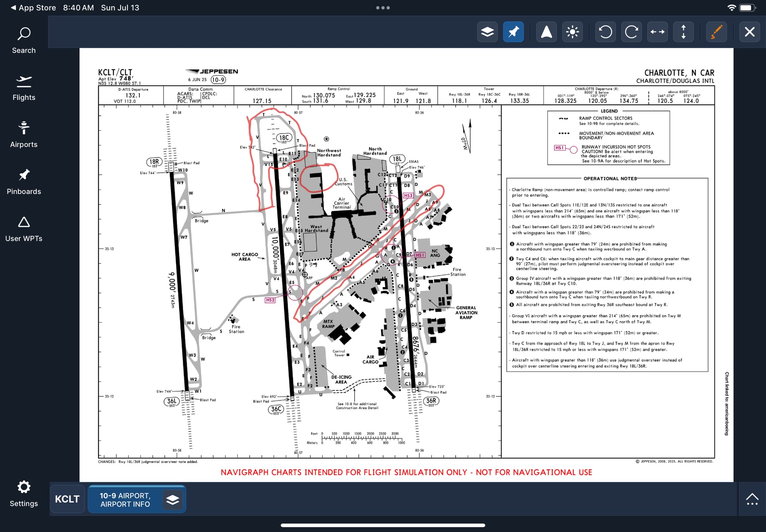Tap the Tower 126.4 frequency
This screenshot has height=532, width=766.
coord(490,101)
